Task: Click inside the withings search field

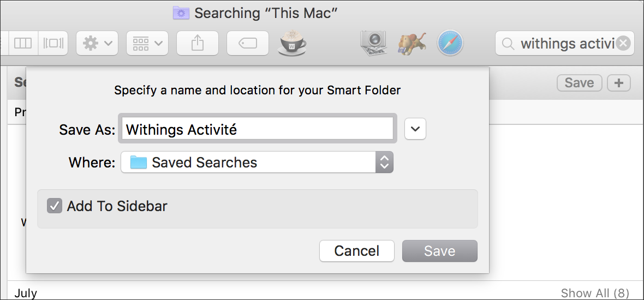Action: pyautogui.click(x=565, y=43)
